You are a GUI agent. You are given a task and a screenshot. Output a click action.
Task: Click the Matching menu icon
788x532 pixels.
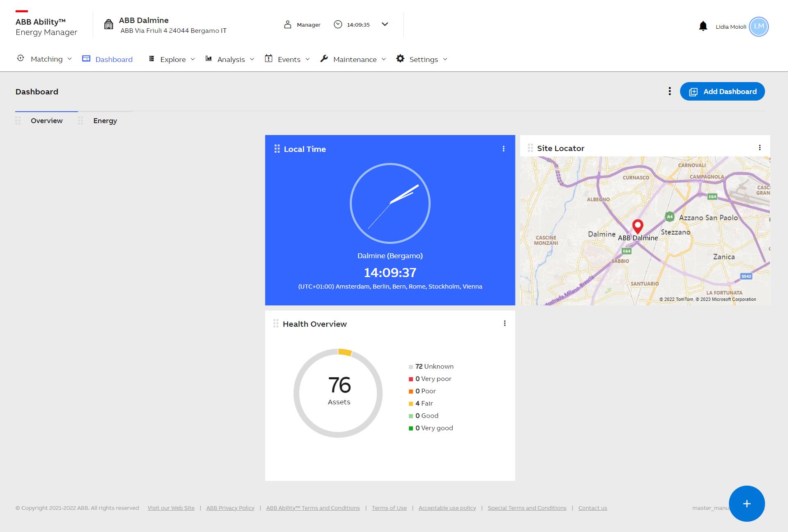(x=21, y=58)
